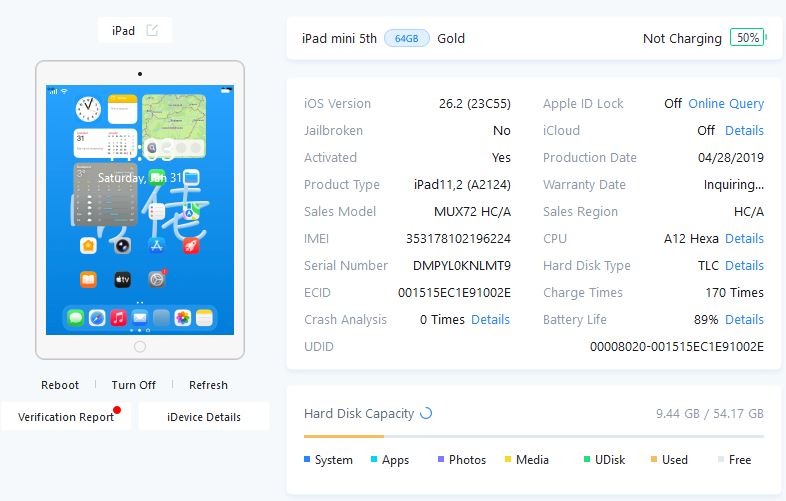Viewport: 786px width, 501px height.
Task: Click the 170 Times charge count
Action: coord(734,293)
